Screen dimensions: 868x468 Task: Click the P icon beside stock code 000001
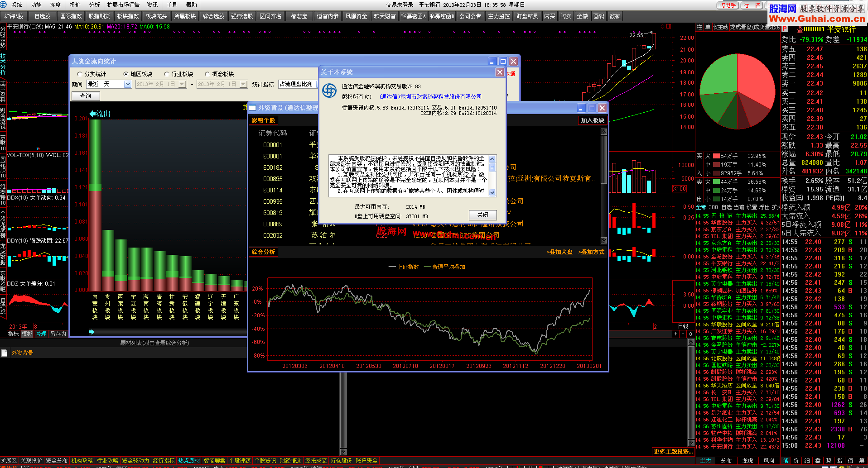pyautogui.click(x=785, y=29)
